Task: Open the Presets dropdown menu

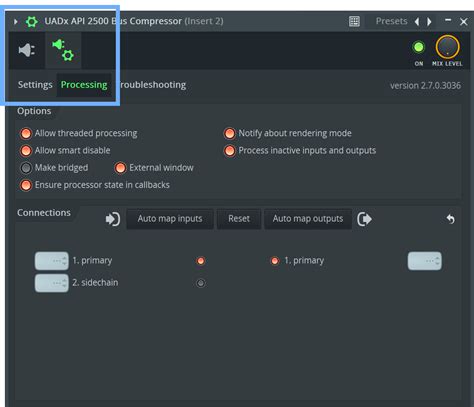Action: 391,21
